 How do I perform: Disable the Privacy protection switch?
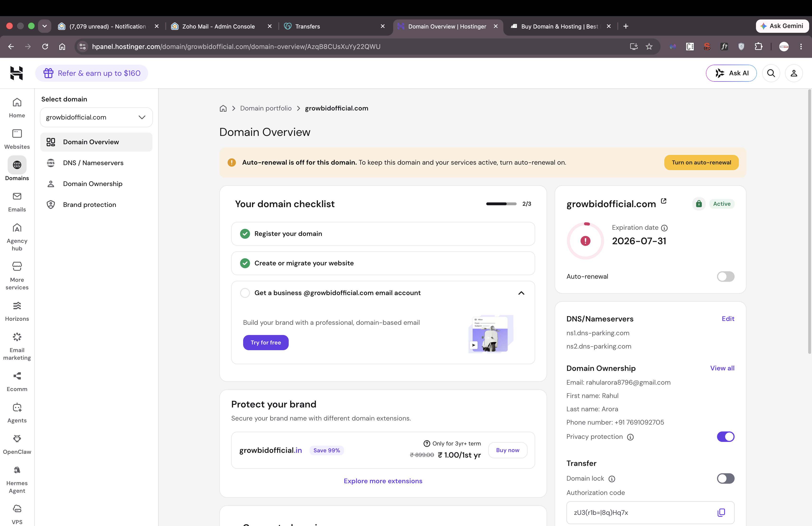[x=725, y=437]
